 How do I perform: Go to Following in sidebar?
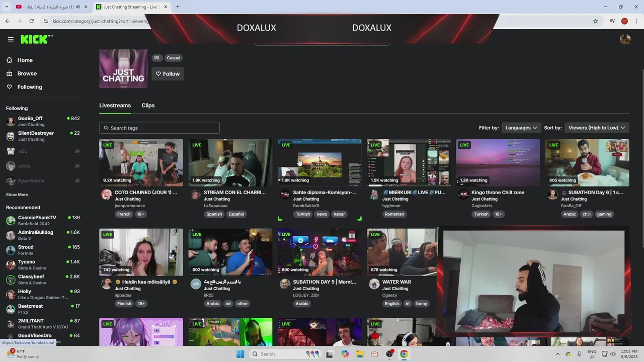coord(24,87)
